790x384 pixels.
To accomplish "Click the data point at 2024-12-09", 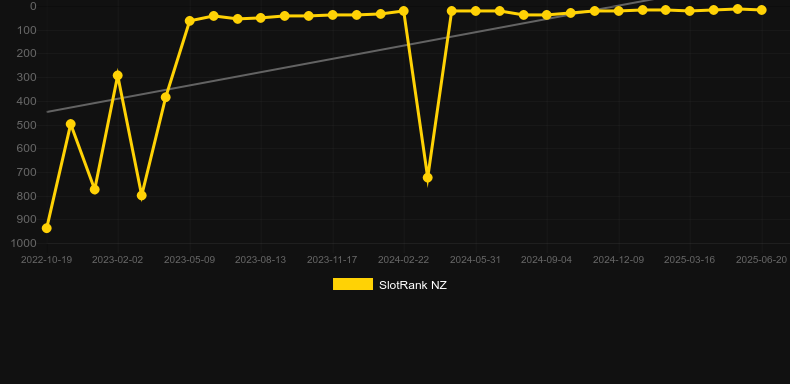I will pos(619,11).
